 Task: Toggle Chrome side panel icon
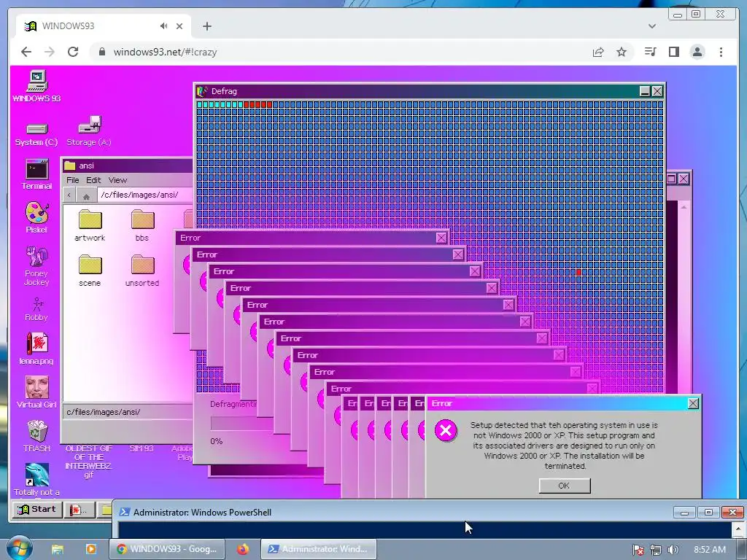pyautogui.click(x=673, y=52)
